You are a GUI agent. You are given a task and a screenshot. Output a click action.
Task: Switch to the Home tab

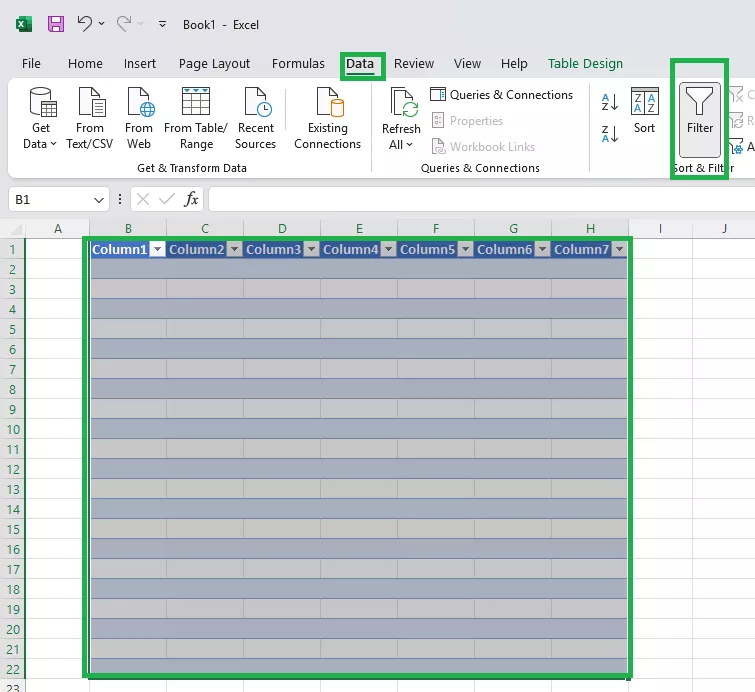pos(85,64)
